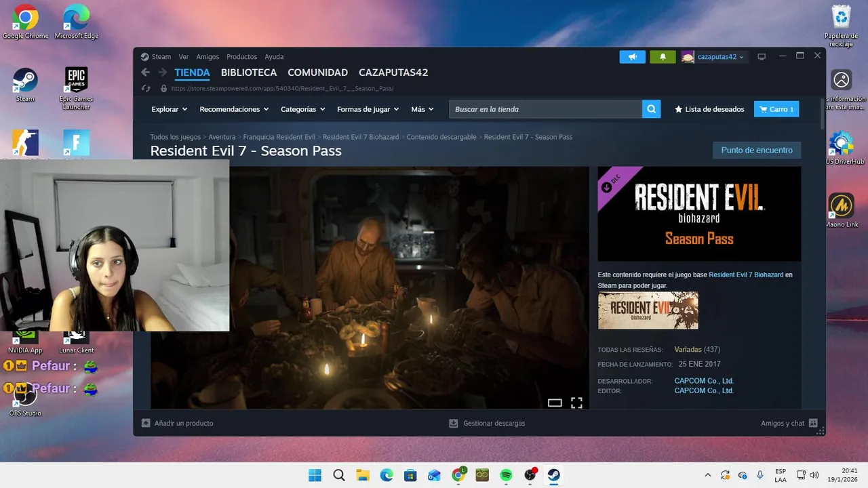
Task: Open File Explorer from the taskbar
Action: point(363,475)
